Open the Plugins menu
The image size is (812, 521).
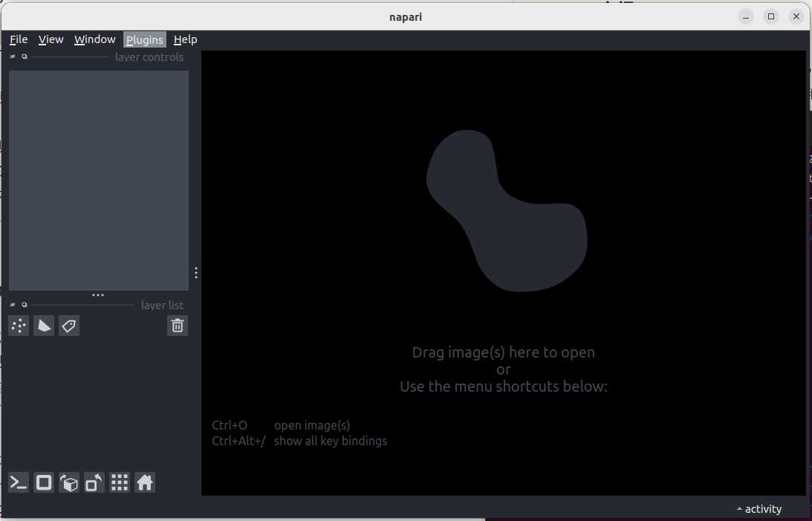pos(144,39)
